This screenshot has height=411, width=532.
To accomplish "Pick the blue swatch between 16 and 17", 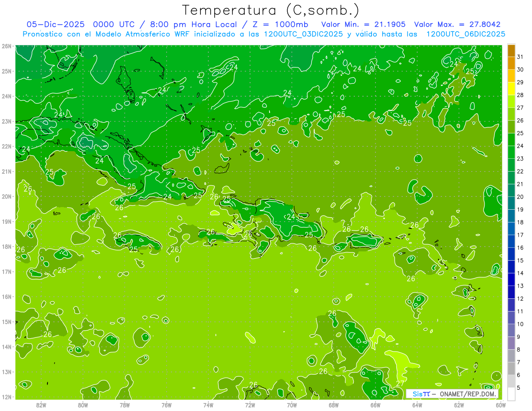I will [x=511, y=241].
